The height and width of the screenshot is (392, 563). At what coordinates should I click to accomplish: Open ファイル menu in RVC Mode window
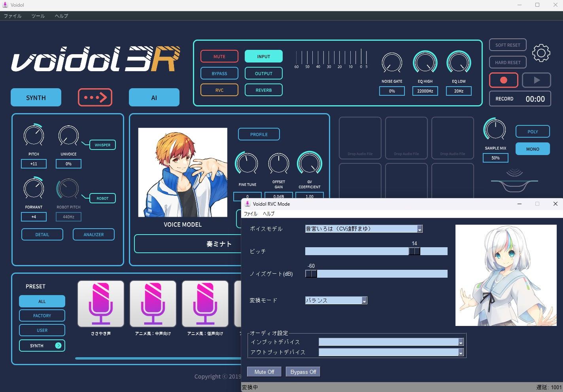tap(251, 214)
